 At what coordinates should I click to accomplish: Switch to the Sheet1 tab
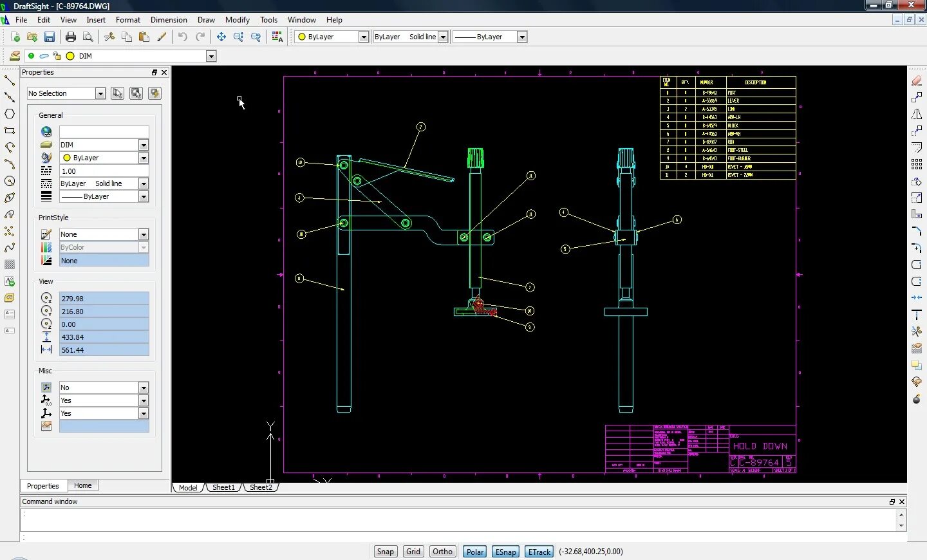pyautogui.click(x=223, y=487)
